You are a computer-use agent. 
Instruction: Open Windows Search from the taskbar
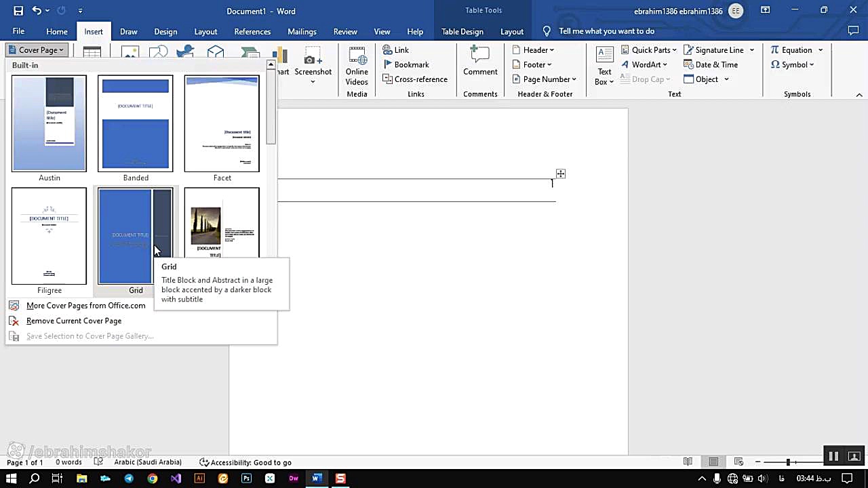coord(35,479)
